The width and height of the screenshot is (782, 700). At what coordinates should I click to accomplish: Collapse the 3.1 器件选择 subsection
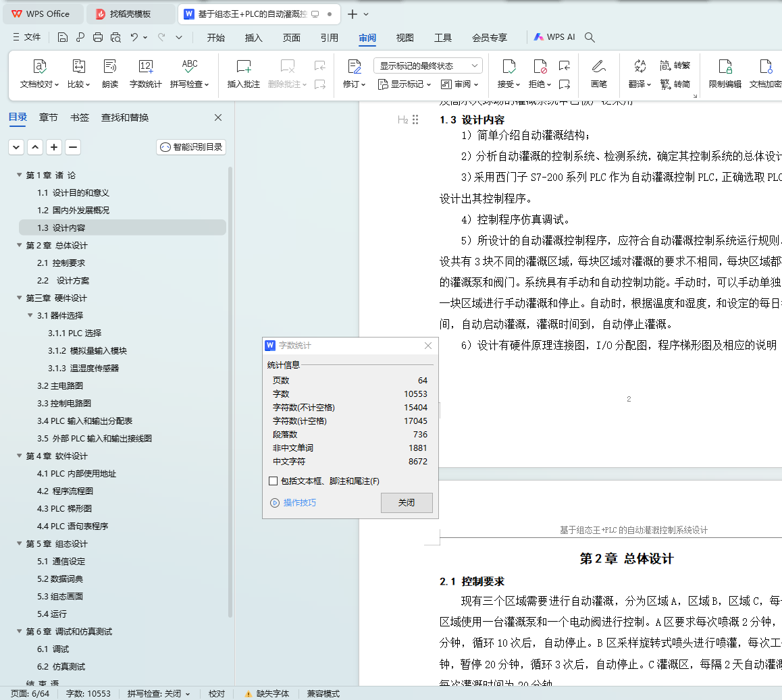[x=30, y=315]
